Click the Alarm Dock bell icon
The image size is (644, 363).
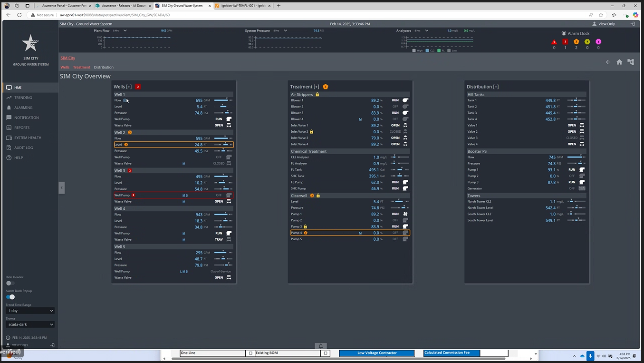click(x=564, y=34)
